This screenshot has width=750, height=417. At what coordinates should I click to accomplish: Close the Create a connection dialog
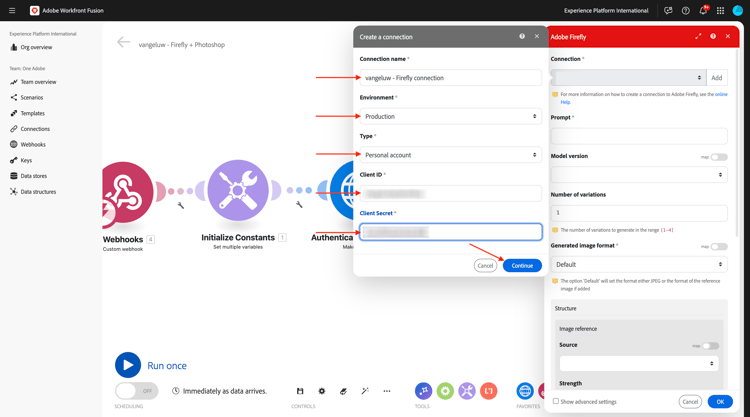pyautogui.click(x=537, y=36)
